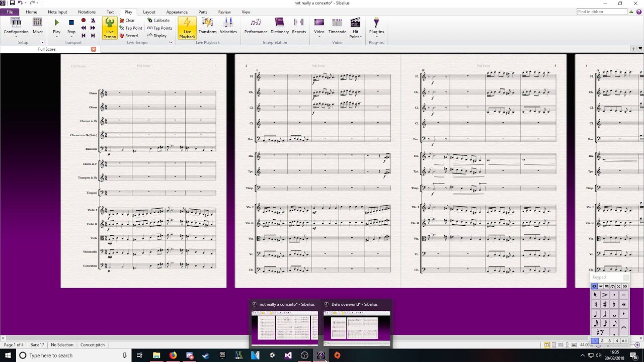Click the Fast-forward transport icon
The image size is (644, 362).
tap(93, 28)
